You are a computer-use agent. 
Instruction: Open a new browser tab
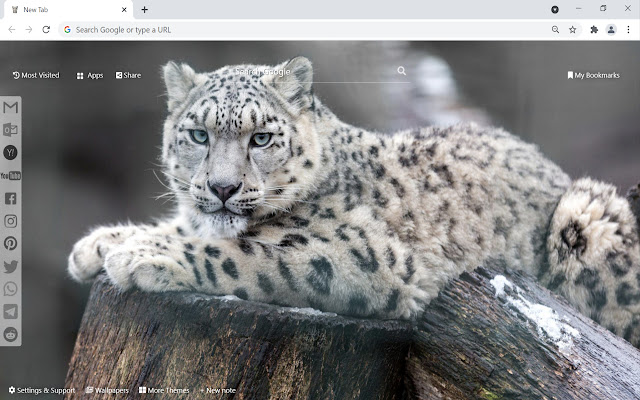(x=144, y=9)
